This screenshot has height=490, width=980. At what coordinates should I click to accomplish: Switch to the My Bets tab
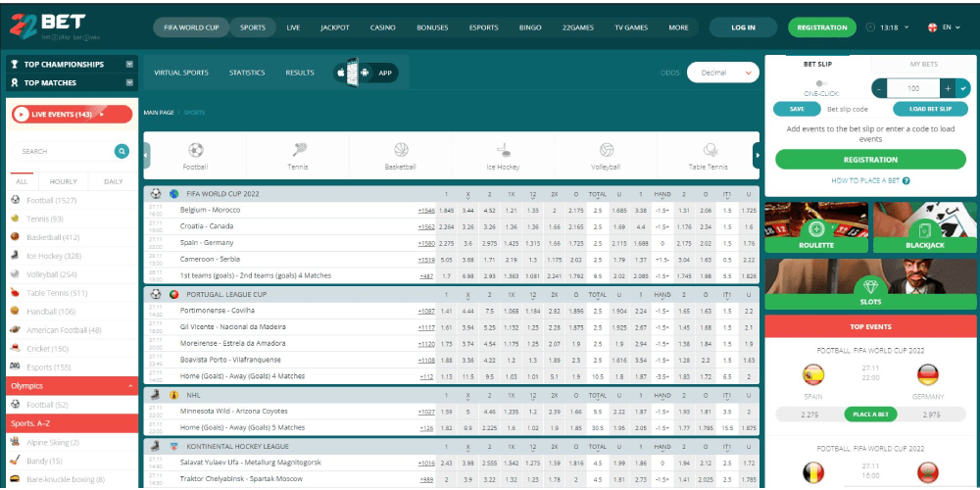tap(923, 64)
